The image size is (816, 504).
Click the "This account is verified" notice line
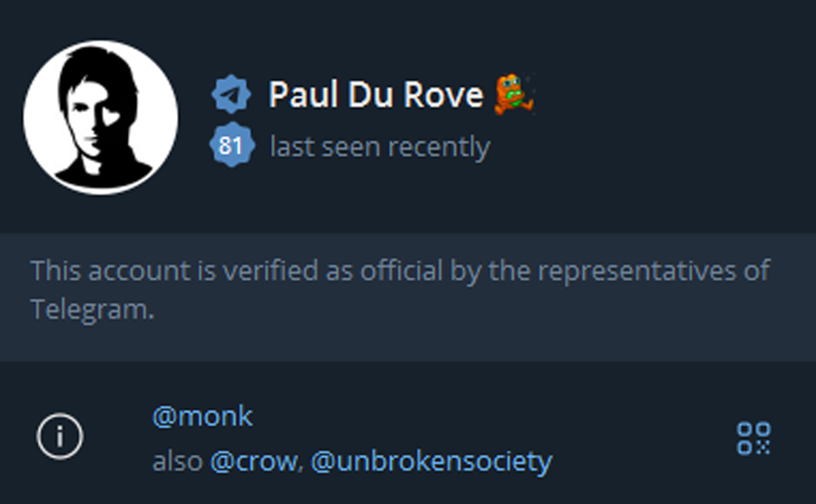point(400,270)
